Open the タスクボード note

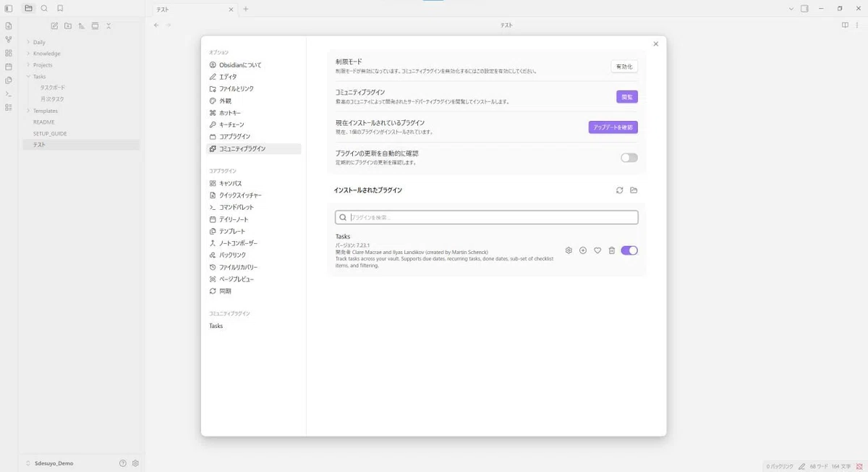53,88
